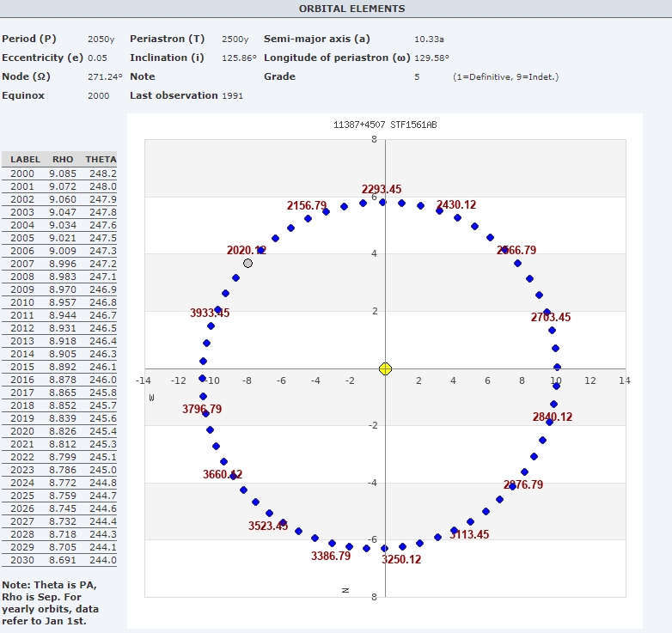This screenshot has height=633, width=672.
Task: Click the orbit label 2430.12
Action: pyautogui.click(x=456, y=204)
